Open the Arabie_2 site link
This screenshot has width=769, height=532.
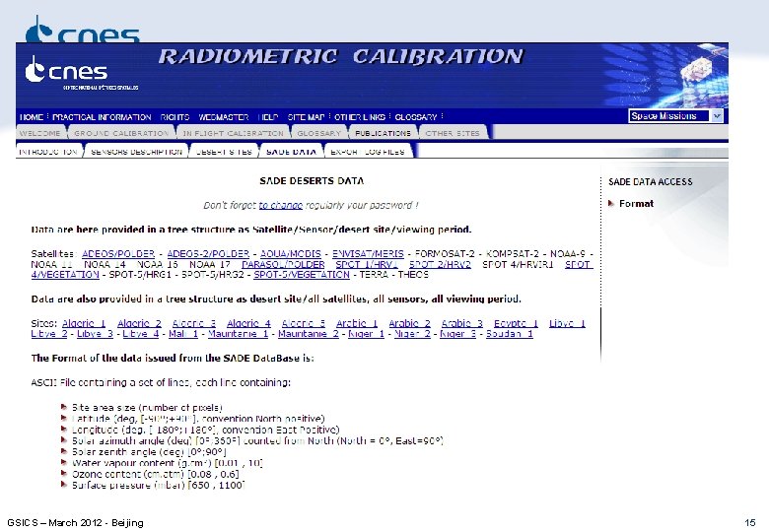click(x=409, y=323)
